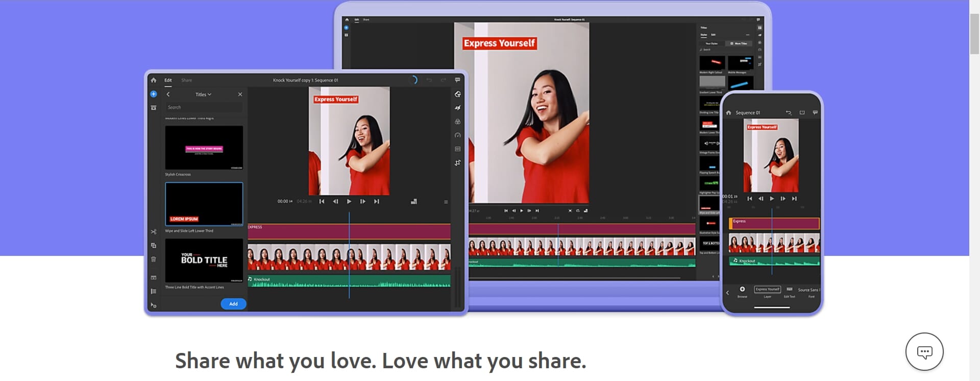Screen dimensions: 980x381
Task: Open the equals-sign options menu on tablet monitor
Action: click(x=446, y=202)
